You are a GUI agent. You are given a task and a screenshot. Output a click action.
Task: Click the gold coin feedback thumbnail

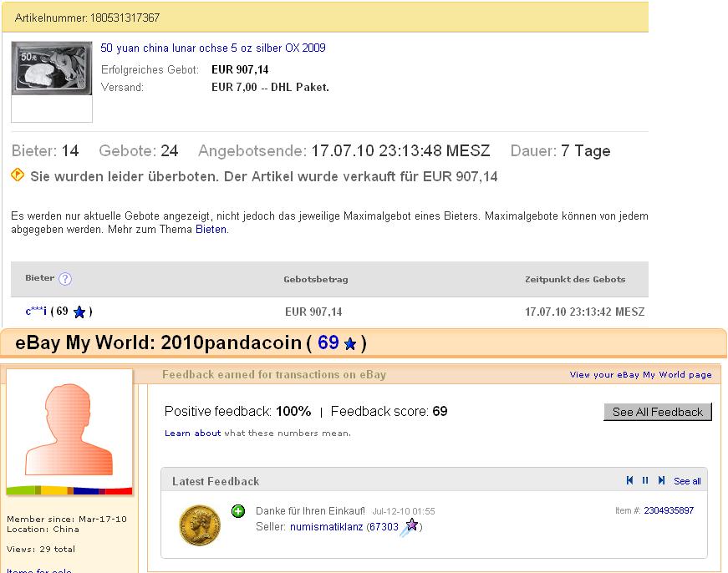[200, 525]
